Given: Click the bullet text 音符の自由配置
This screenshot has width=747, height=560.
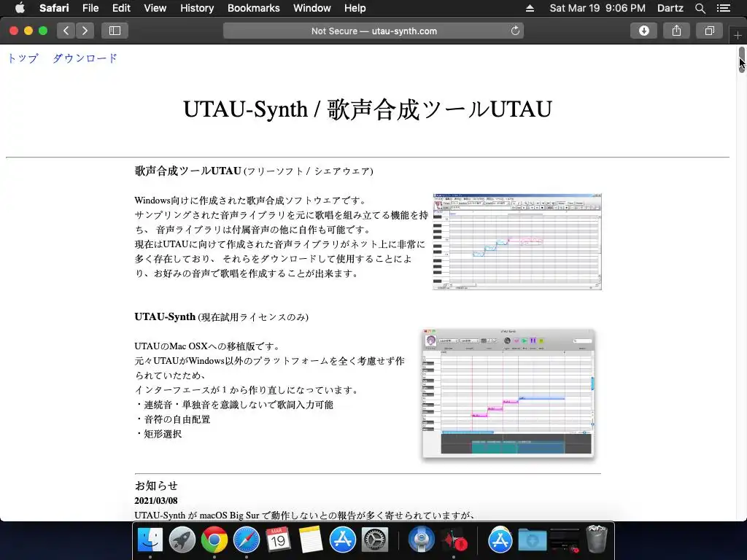Looking at the screenshot, I should tap(177, 419).
